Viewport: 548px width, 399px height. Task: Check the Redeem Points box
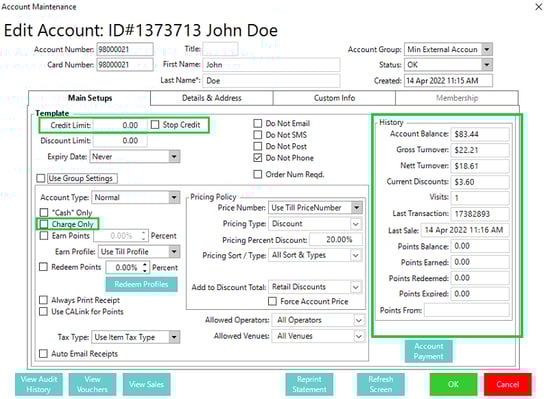[x=43, y=267]
